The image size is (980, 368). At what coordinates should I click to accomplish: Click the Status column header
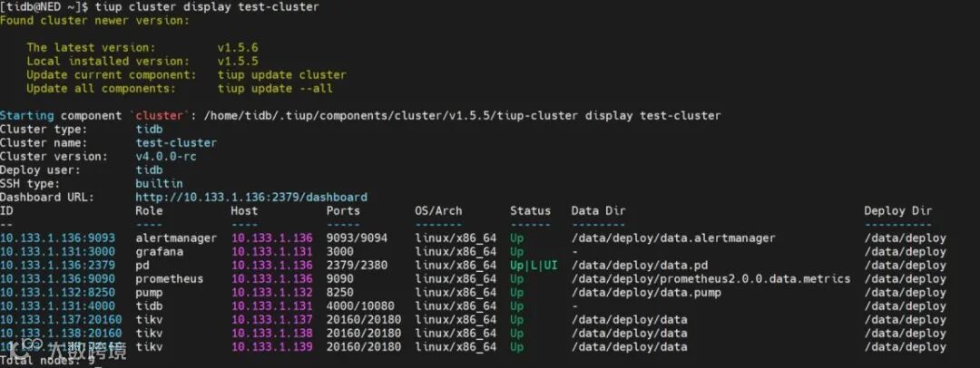[531, 211]
